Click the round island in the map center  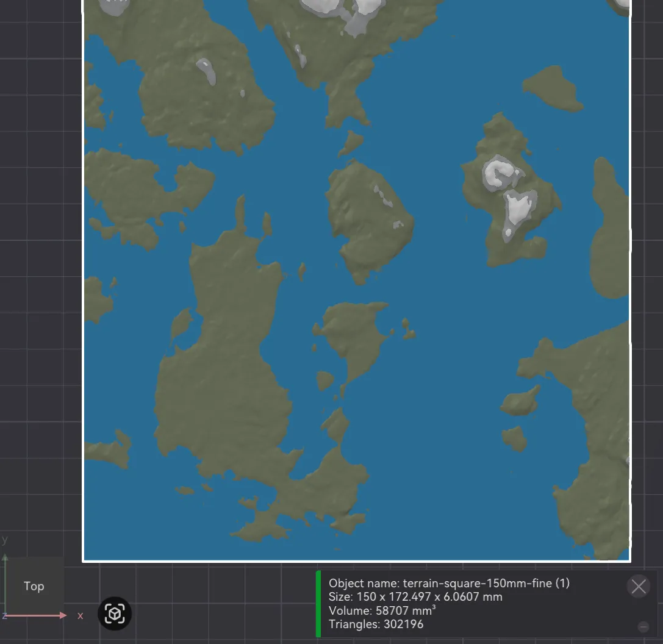click(x=369, y=221)
